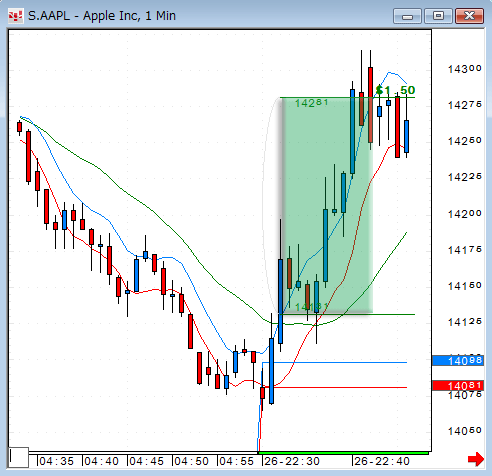Close the S.AAPL chart window
Viewport: 492px width, 476px height.
[x=469, y=16]
